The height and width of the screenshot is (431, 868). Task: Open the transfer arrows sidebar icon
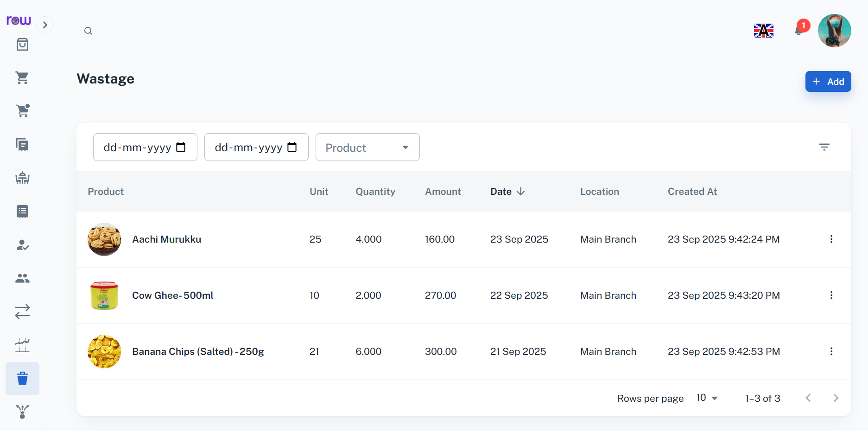tap(22, 311)
